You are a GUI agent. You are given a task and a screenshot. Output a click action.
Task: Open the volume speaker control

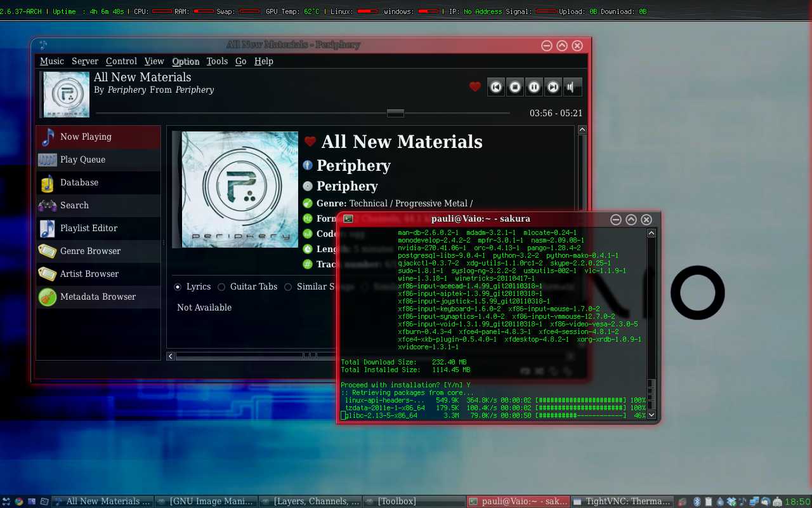pos(572,87)
